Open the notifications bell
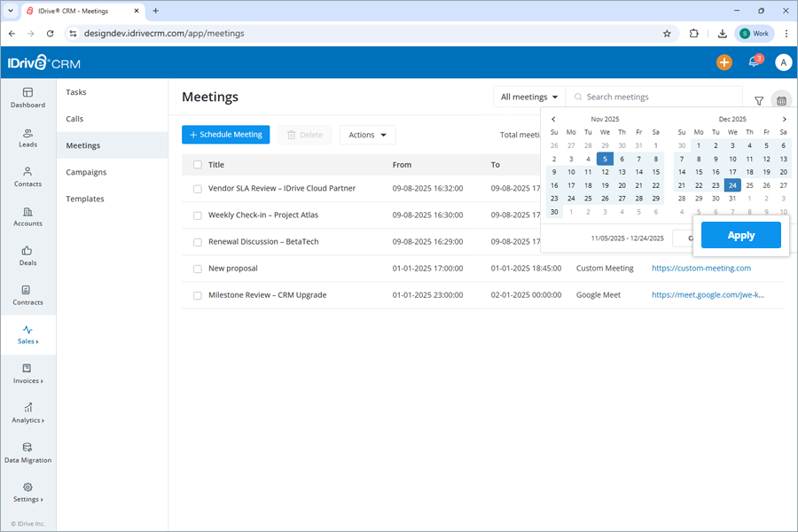The height and width of the screenshot is (532, 798). 753,62
